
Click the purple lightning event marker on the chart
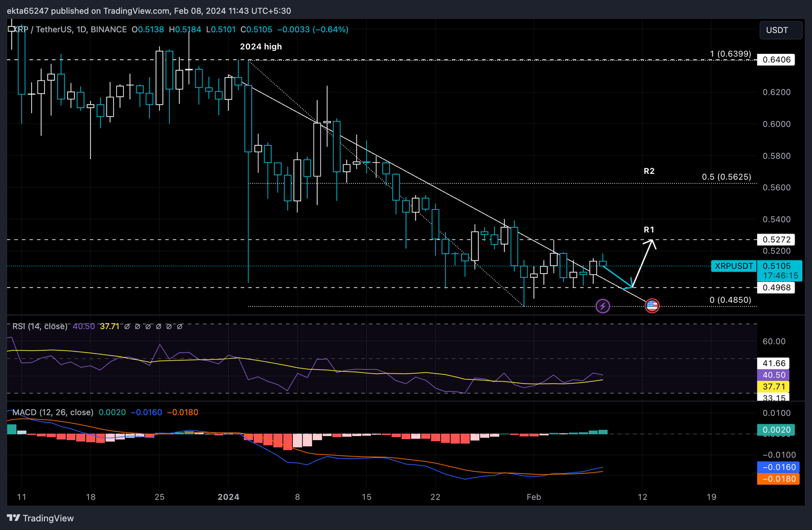(x=603, y=306)
